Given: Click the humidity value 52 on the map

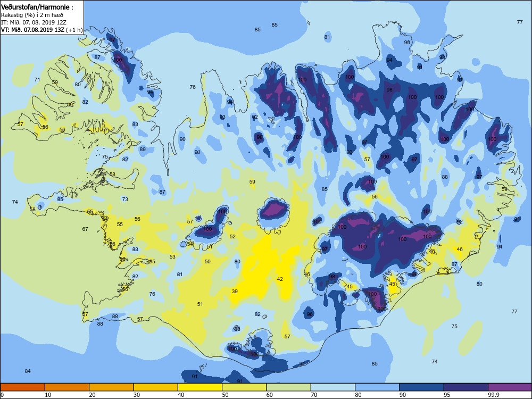Looking at the screenshot, I should 233,237.
